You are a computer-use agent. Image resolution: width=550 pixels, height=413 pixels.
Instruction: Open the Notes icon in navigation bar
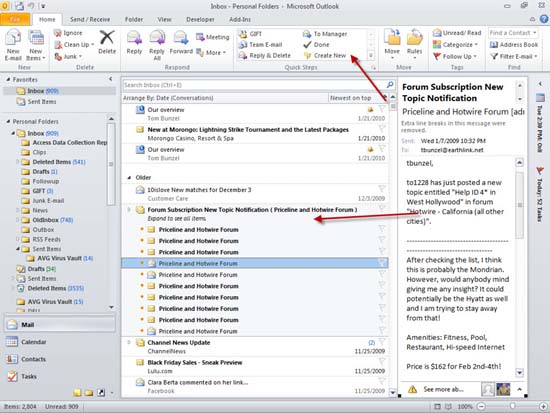pos(77,393)
